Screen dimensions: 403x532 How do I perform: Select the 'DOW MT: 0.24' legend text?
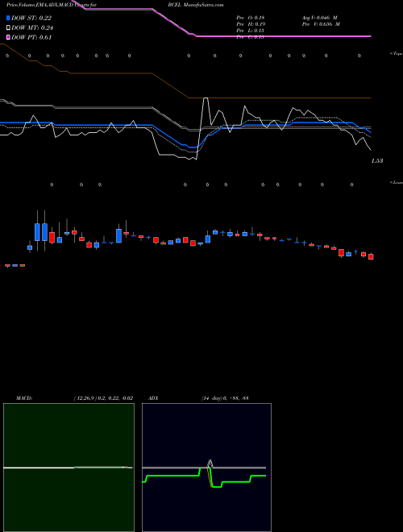(32, 28)
